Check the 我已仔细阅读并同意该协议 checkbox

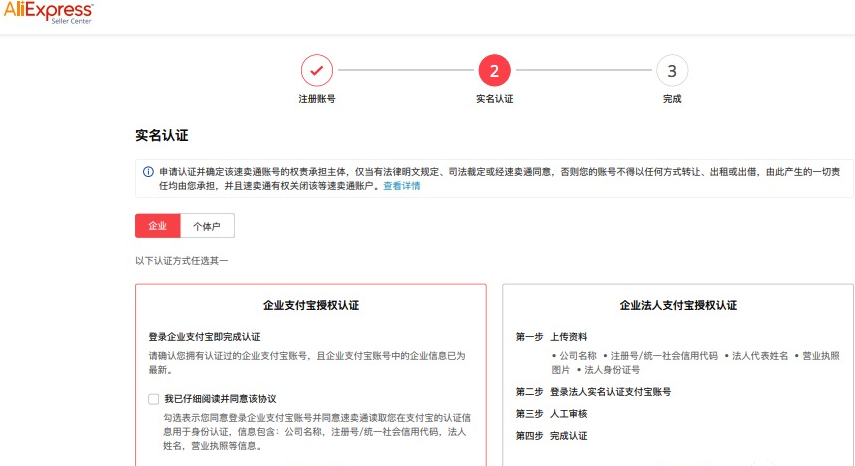(154, 399)
